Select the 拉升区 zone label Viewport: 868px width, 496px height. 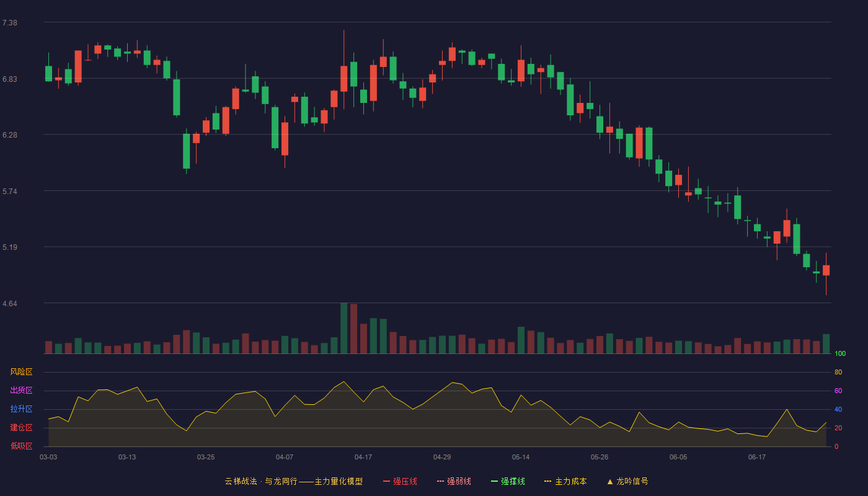(21, 409)
